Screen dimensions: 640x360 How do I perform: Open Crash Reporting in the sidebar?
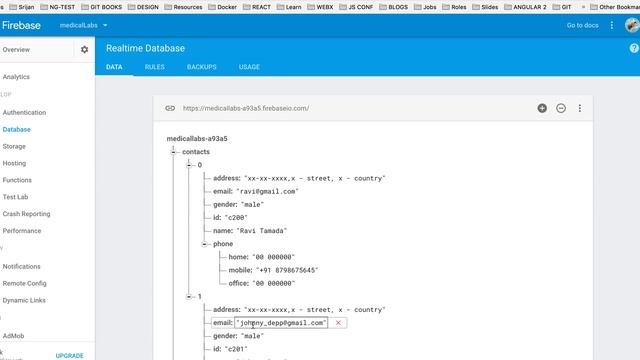point(27,214)
